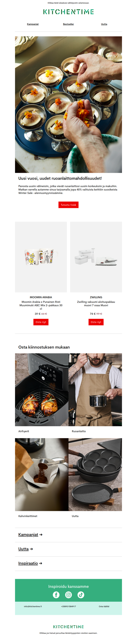Viewport: 137px width, 644px height.
Task: Open the Moomin mugs product image
Action: pyautogui.click(x=41, y=257)
